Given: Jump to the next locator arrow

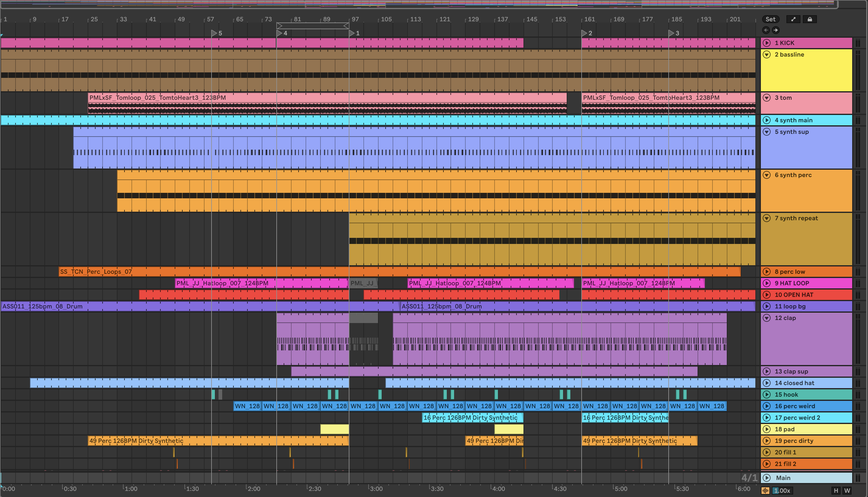Looking at the screenshot, I should (x=776, y=30).
